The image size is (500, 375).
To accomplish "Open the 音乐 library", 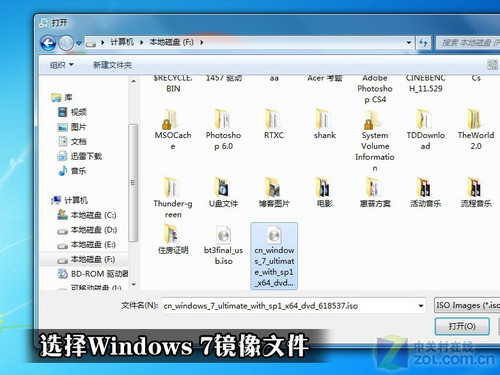I will click(72, 171).
